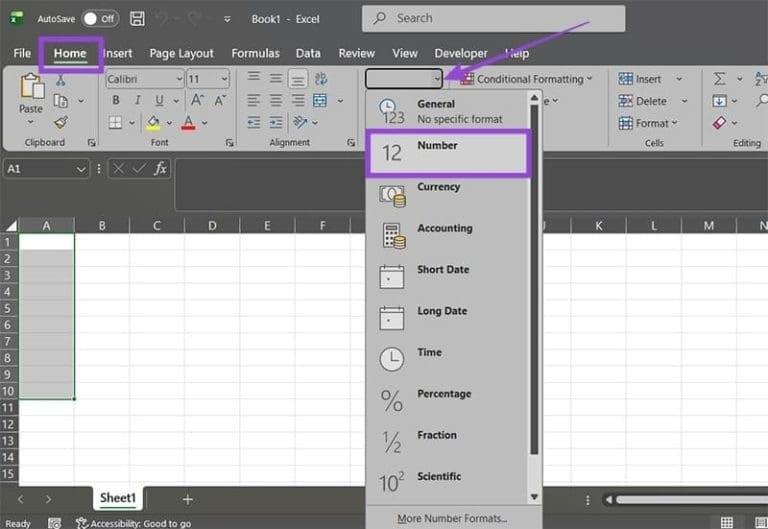Screen dimensions: 768x529
Task: Click the yellow fill color swatch
Action: point(153,123)
